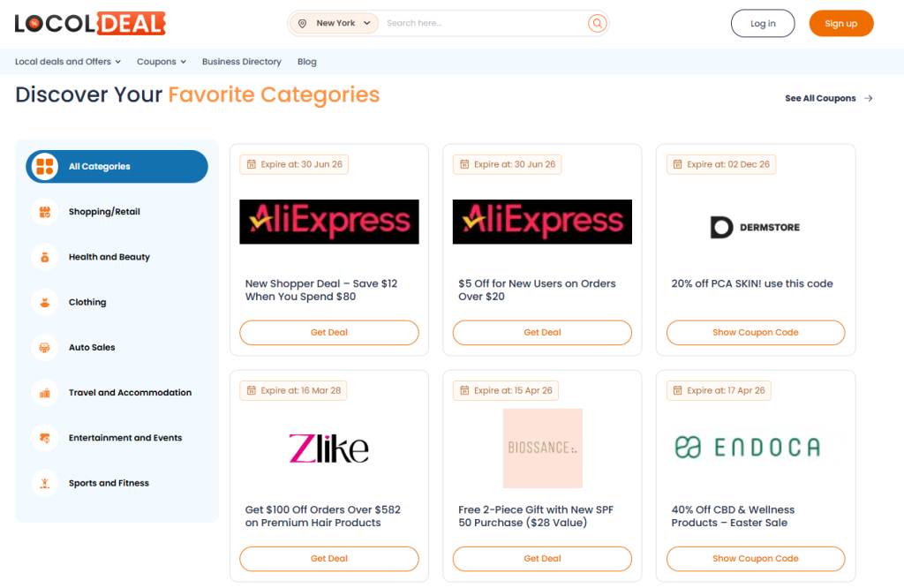Image resolution: width=904 pixels, height=588 pixels.
Task: Click the LOCOLDEAL logo
Action: pyautogui.click(x=89, y=23)
